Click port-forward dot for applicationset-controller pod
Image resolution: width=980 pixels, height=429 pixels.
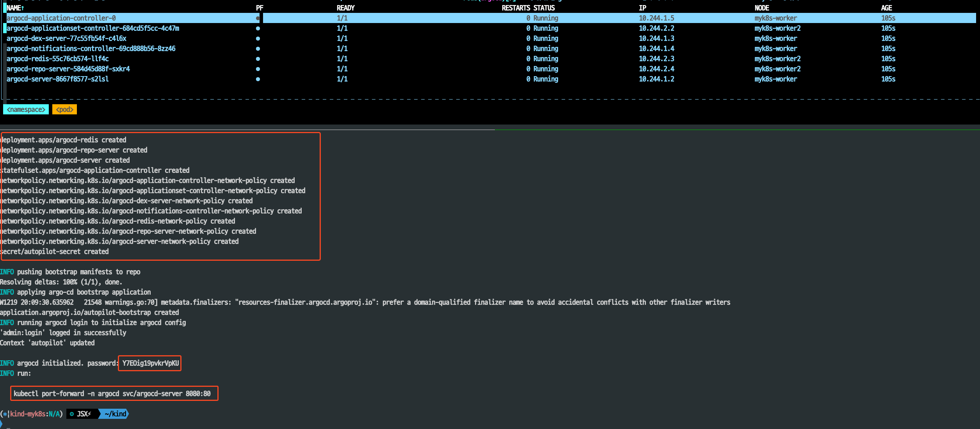258,28
